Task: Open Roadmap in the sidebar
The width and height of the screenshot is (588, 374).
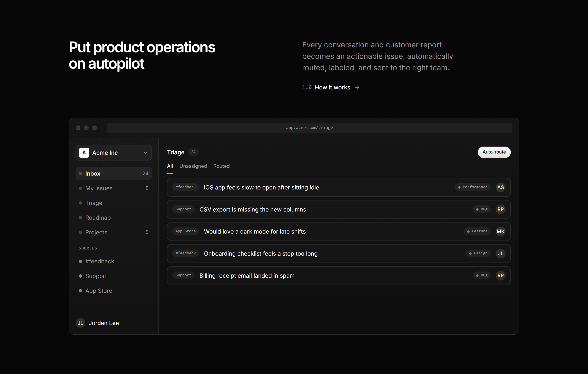Action: pyautogui.click(x=114, y=217)
